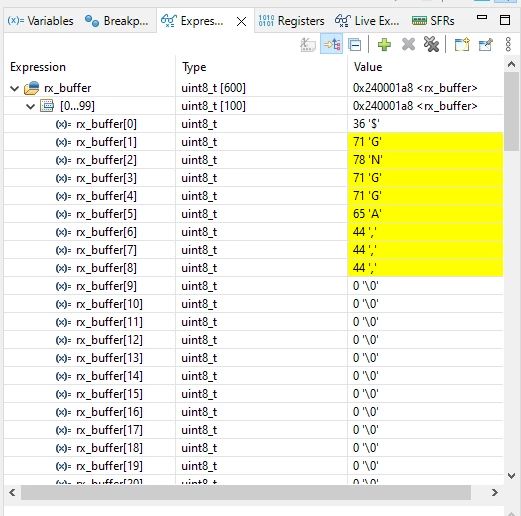The width and height of the screenshot is (521, 516).
Task: Open the Live Expressions tab
Action: [x=367, y=21]
